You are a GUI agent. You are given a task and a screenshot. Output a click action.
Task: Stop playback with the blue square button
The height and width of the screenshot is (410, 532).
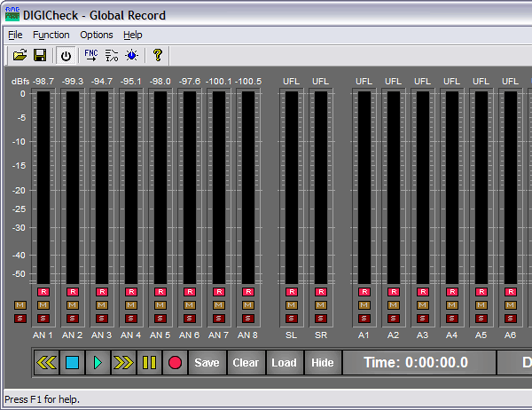[73, 362]
